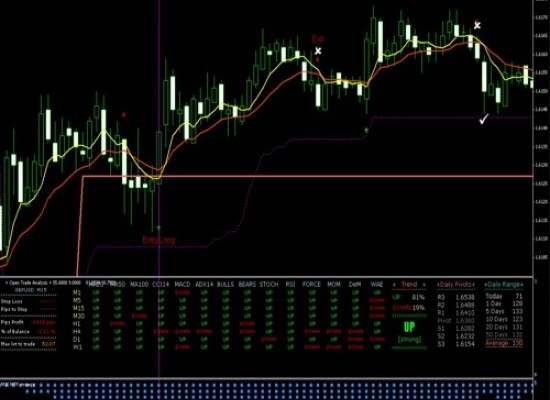
Task: Click the white X exit marker beside Exit label
Action: coord(318,51)
